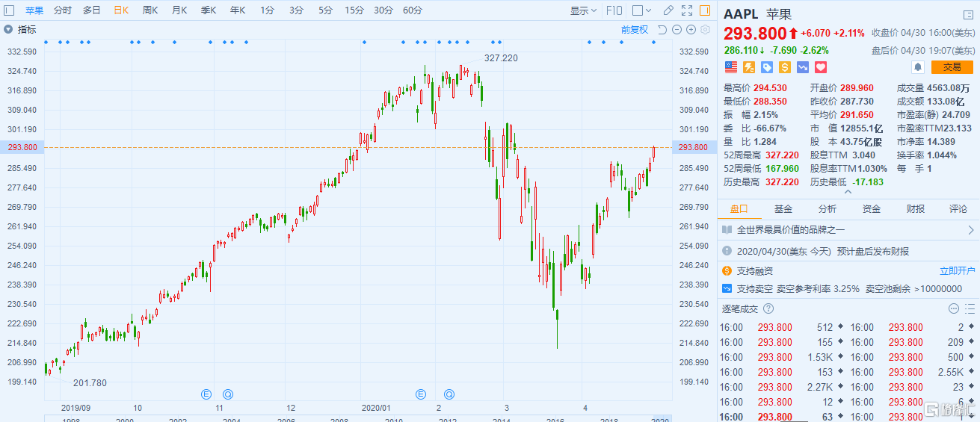Click the orange 交易 trade button
Screen dimensions: 980x422
(x=952, y=67)
